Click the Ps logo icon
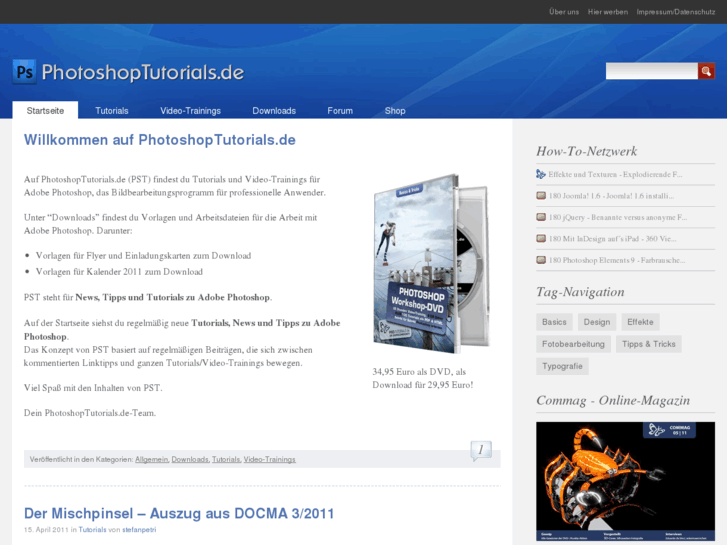 [x=24, y=71]
